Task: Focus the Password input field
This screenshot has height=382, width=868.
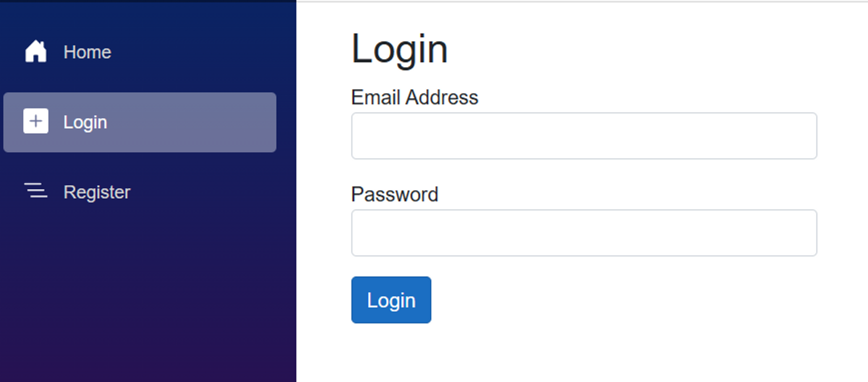Action: [x=584, y=233]
